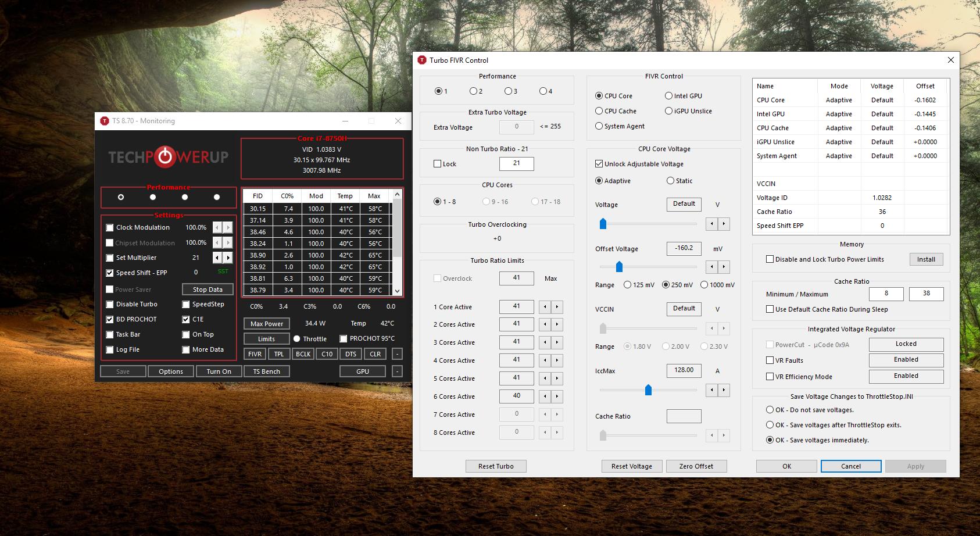Increase 1 Core Active turbo ratio arrow
Viewport: 980px width, 536px height.
pyautogui.click(x=557, y=307)
